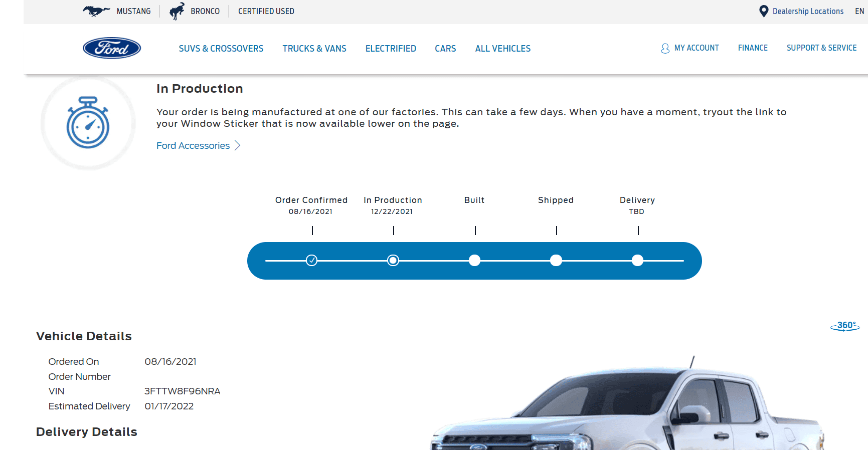Click the In Production stopwatch icon
Image resolution: width=868 pixels, height=450 pixels.
(88, 123)
